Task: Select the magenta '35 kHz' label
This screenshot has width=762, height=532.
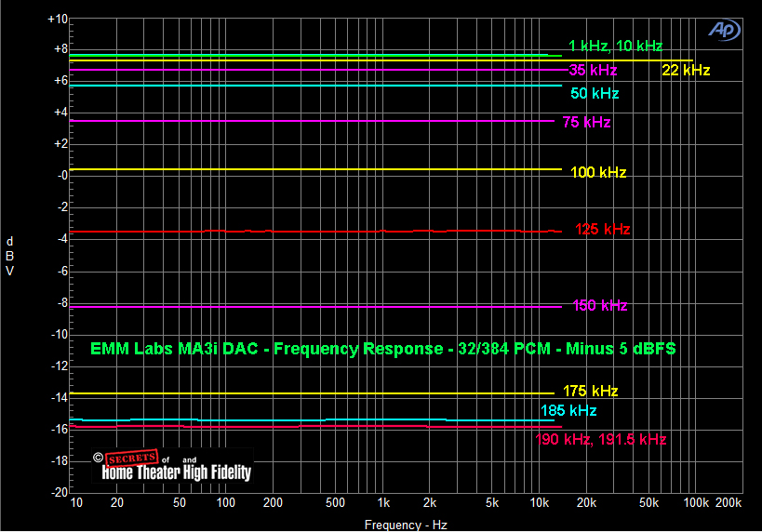Action: point(593,71)
